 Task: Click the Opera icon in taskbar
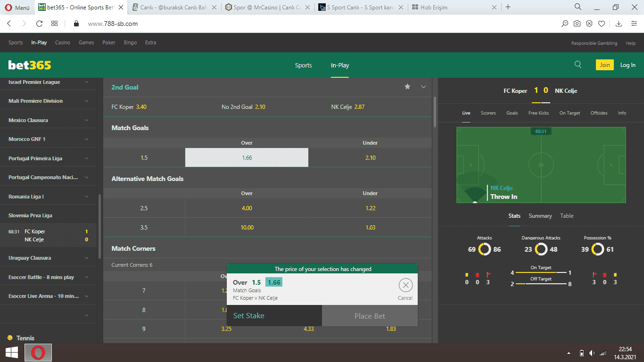click(38, 353)
